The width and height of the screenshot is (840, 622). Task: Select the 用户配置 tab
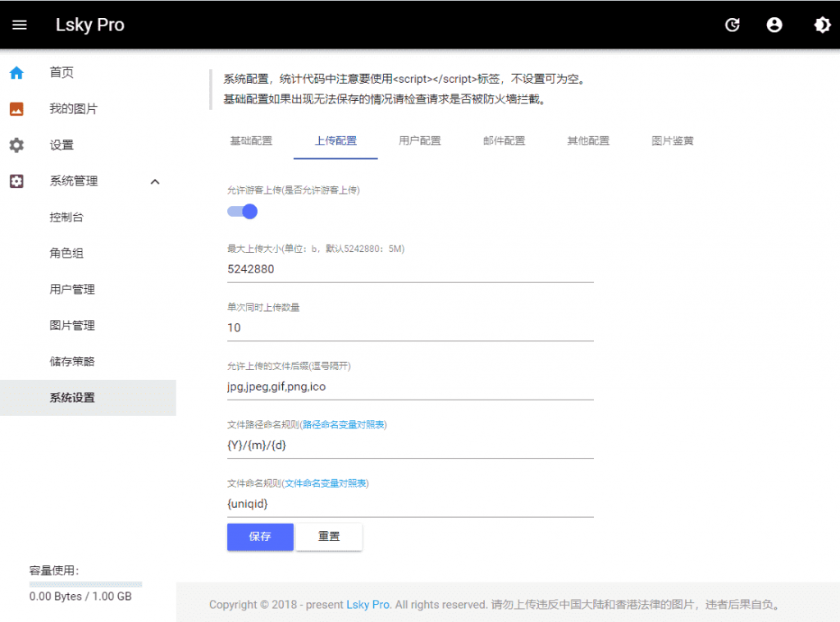(420, 140)
